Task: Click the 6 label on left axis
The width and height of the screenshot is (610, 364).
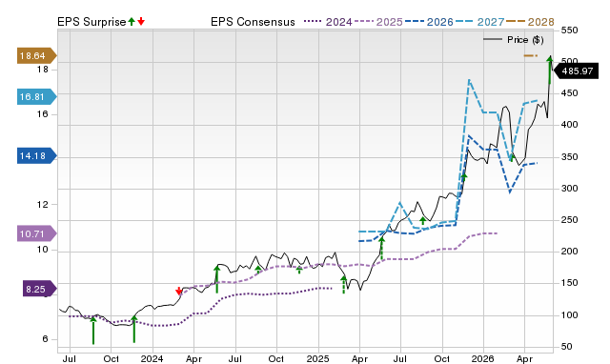Action: click(45, 338)
